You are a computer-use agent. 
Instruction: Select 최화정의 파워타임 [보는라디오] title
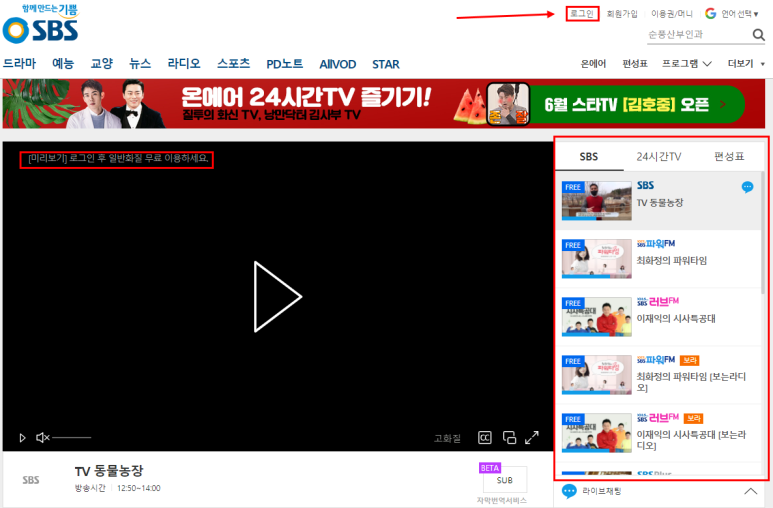pos(691,382)
